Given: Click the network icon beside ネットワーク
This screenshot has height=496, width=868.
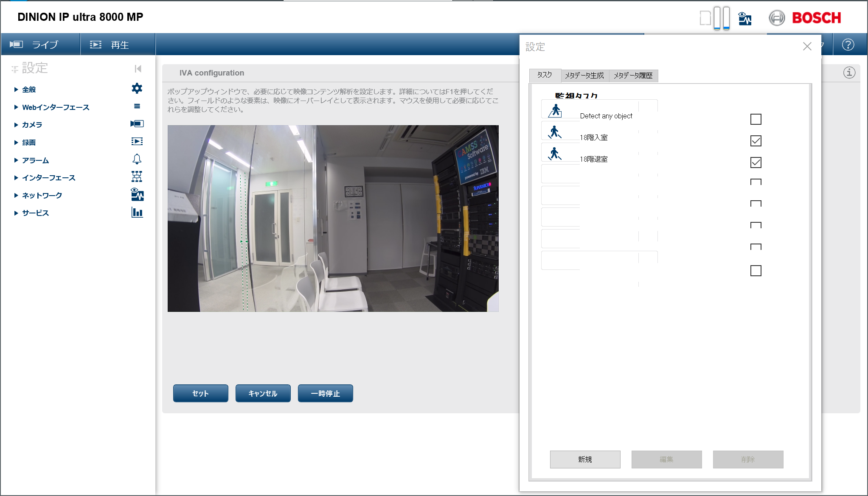Looking at the screenshot, I should 137,195.
